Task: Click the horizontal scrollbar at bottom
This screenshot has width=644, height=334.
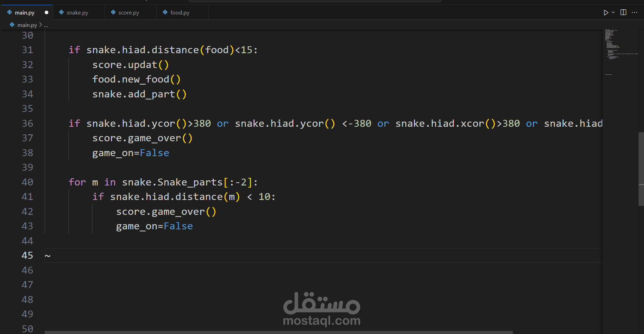Action: [x=278, y=332]
